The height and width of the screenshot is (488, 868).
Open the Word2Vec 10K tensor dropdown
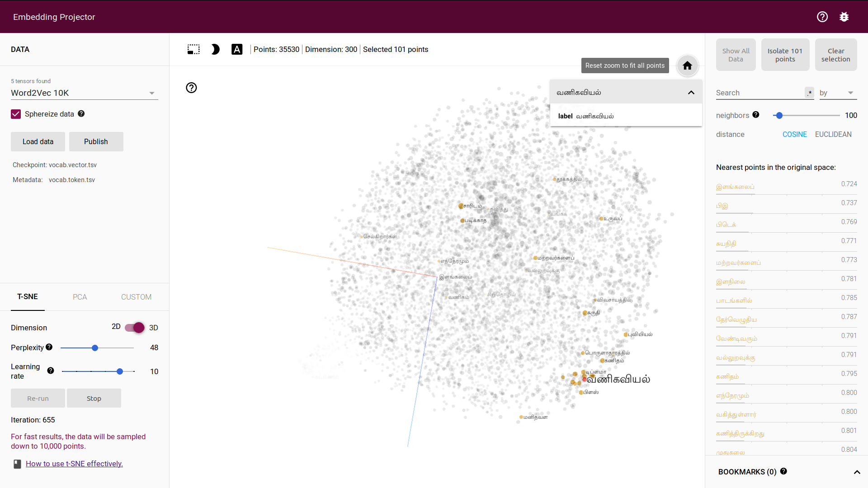coord(84,93)
